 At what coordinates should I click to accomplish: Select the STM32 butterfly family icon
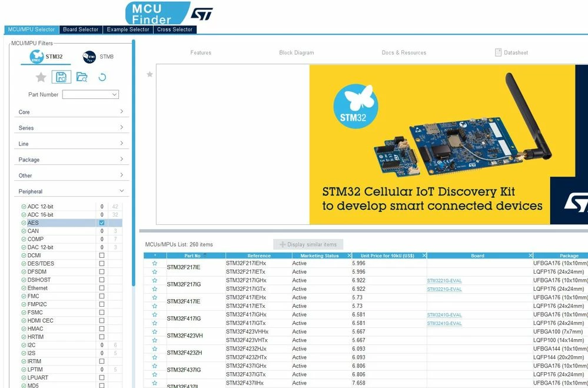[36, 57]
